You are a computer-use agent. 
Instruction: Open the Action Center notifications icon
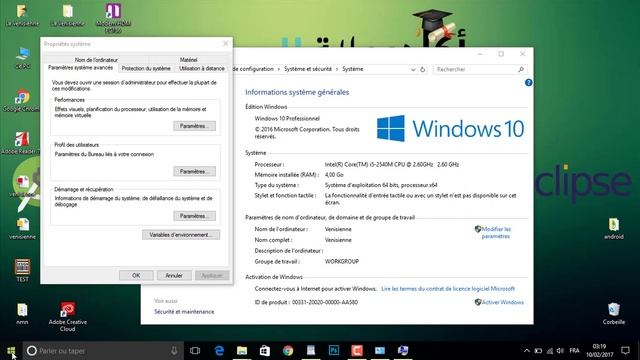pyautogui.click(x=625, y=351)
